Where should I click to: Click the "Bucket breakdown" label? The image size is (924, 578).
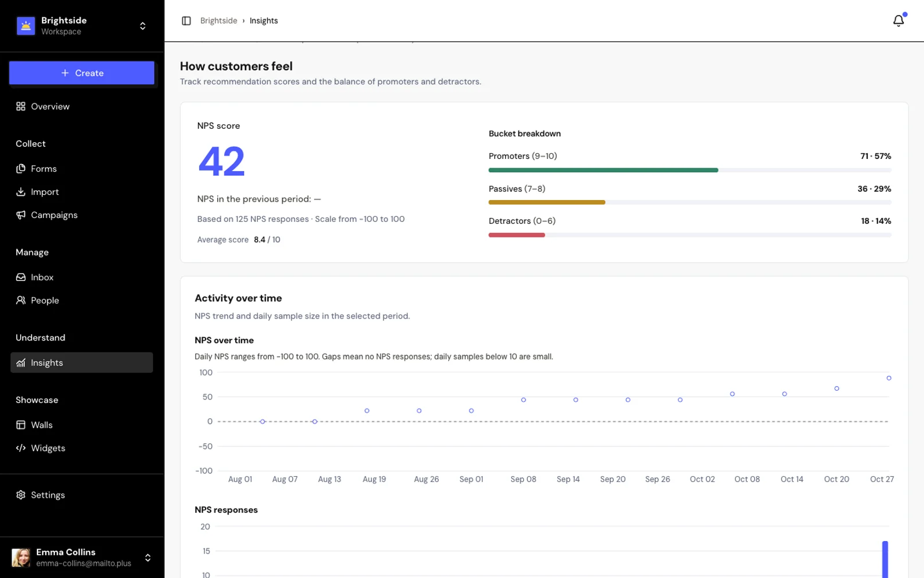524,134
